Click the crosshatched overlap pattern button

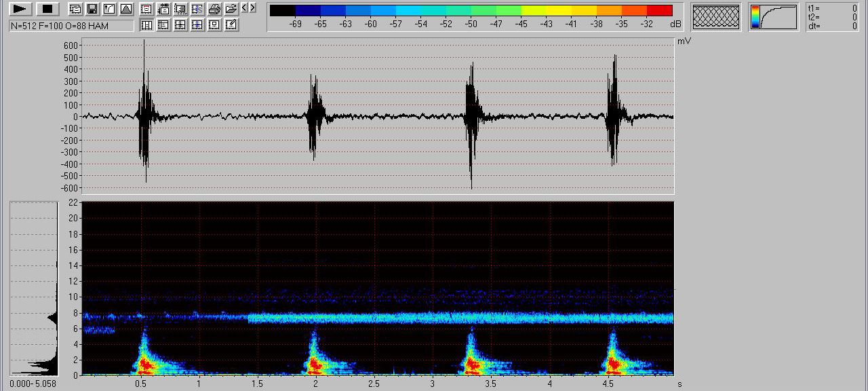(x=715, y=17)
